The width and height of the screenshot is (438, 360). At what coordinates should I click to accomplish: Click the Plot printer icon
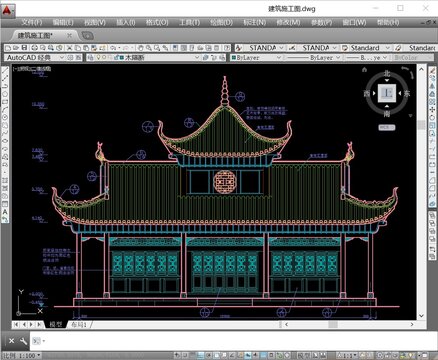click(x=35, y=48)
